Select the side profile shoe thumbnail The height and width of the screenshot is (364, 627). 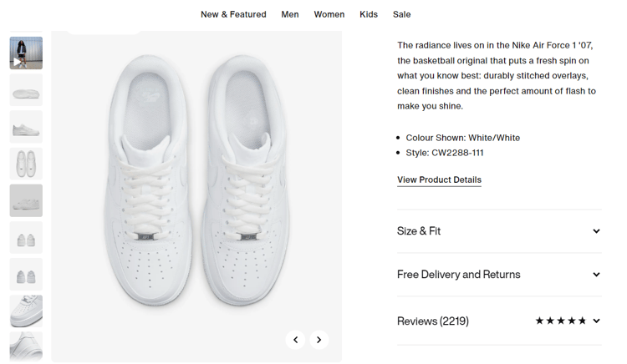pyautogui.click(x=26, y=127)
